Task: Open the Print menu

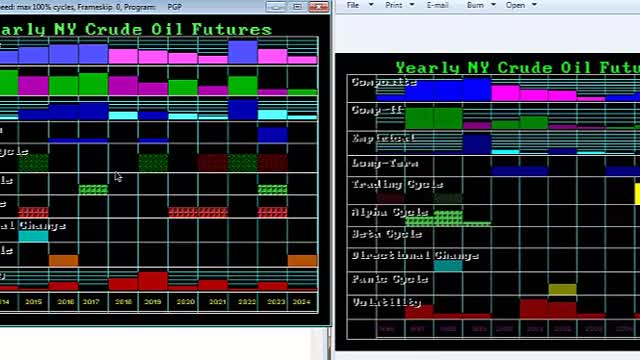Action: click(x=393, y=5)
